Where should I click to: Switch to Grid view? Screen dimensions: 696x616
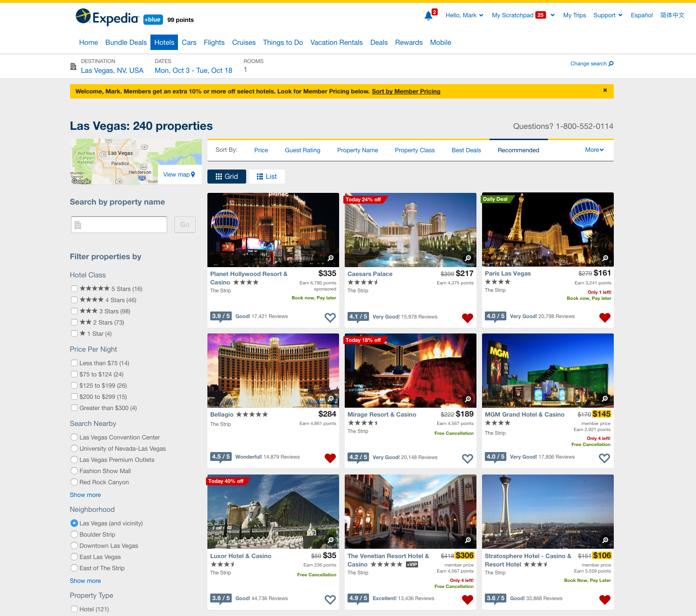(x=227, y=177)
